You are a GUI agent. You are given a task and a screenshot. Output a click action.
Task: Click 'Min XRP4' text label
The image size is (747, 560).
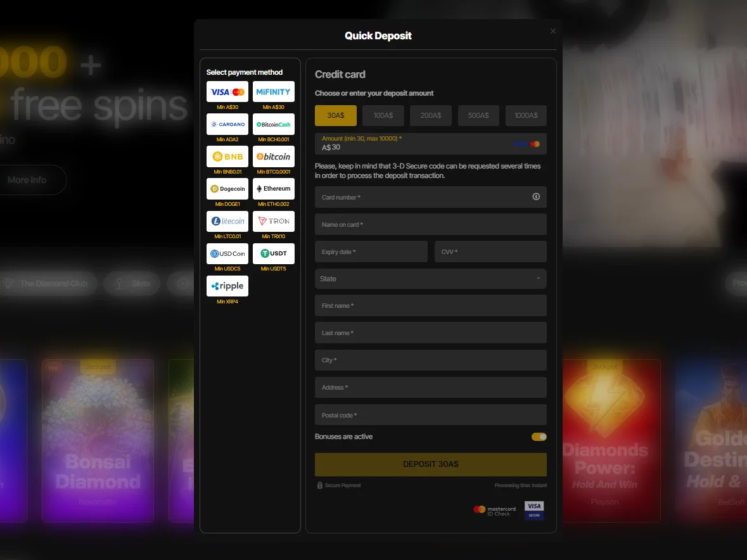click(227, 302)
